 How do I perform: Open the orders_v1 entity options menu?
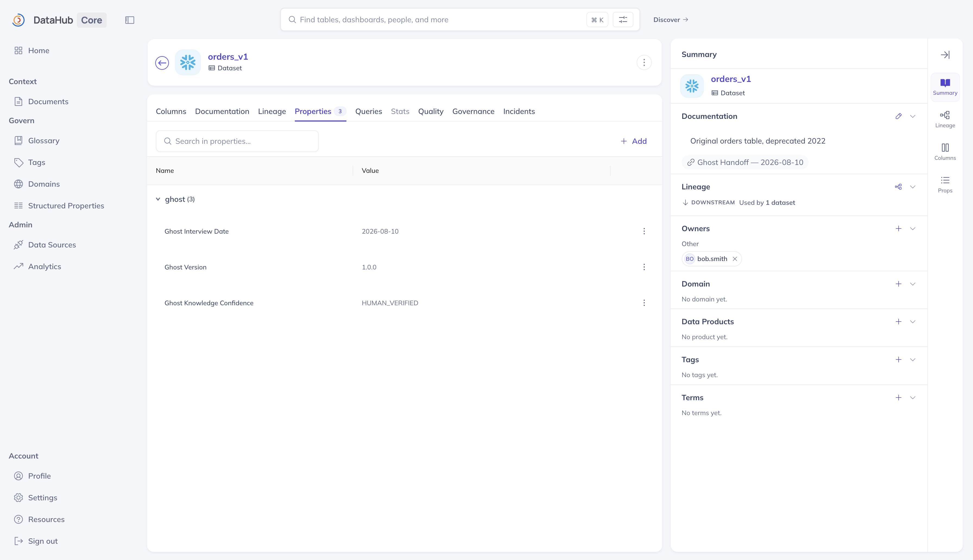tap(644, 62)
